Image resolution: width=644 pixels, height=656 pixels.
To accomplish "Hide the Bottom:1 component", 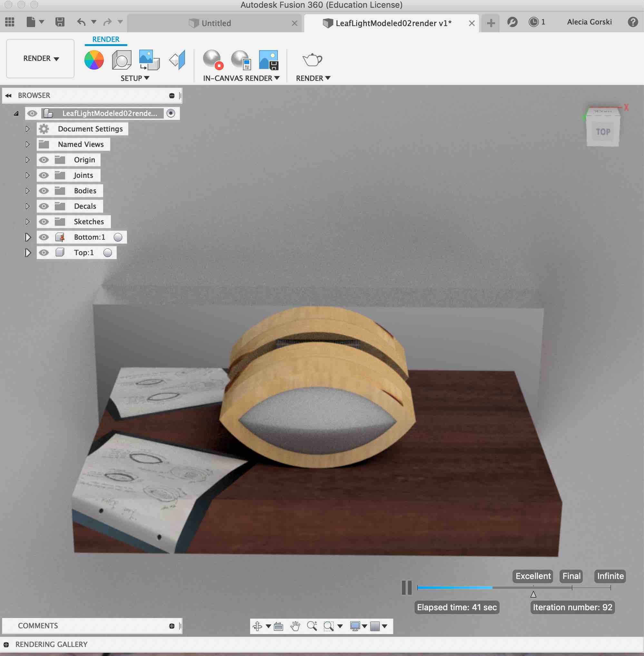I will tap(44, 237).
